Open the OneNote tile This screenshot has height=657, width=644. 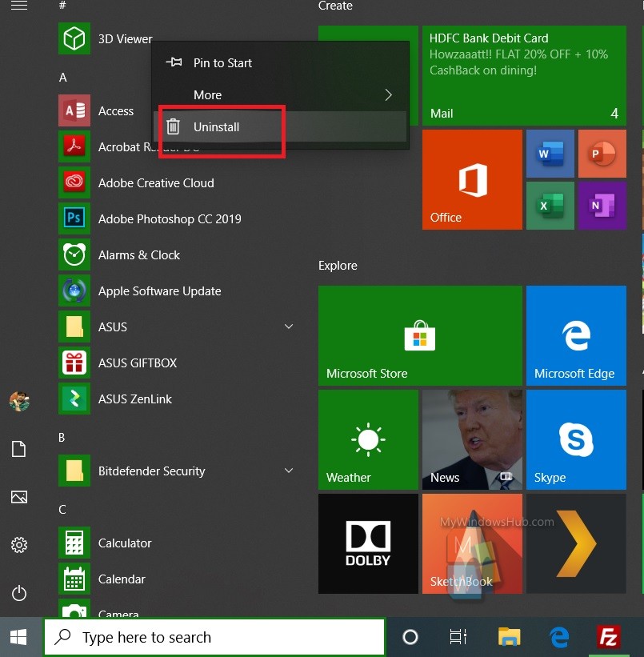point(602,206)
